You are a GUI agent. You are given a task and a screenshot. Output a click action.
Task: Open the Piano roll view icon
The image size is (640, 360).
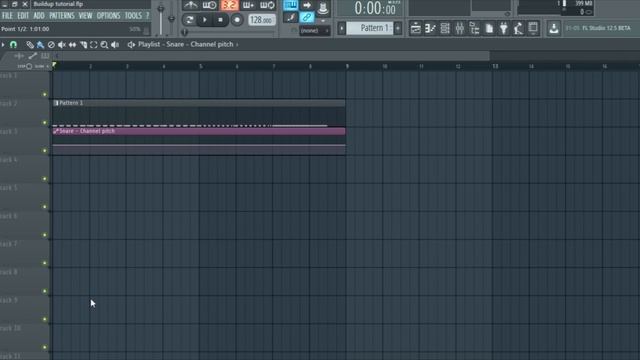[x=430, y=28]
